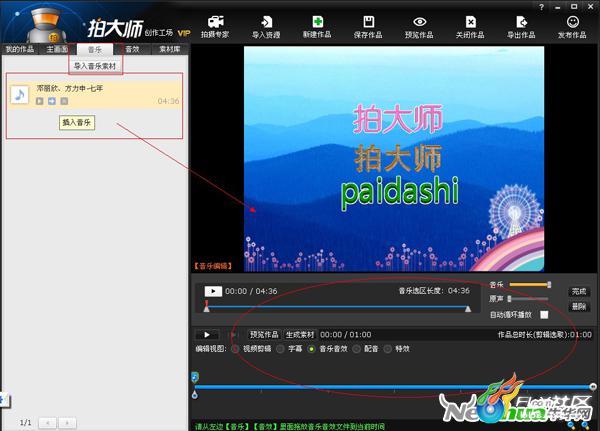Open the help question mark icon
This screenshot has width=600, height=431.
[x=541, y=7]
